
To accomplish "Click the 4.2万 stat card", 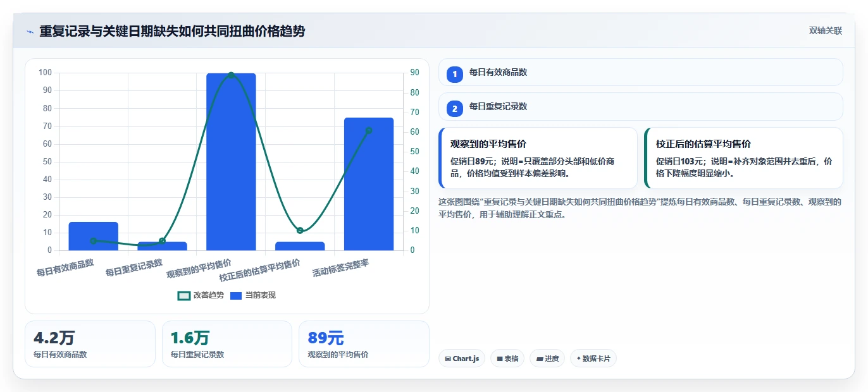I will (90, 344).
